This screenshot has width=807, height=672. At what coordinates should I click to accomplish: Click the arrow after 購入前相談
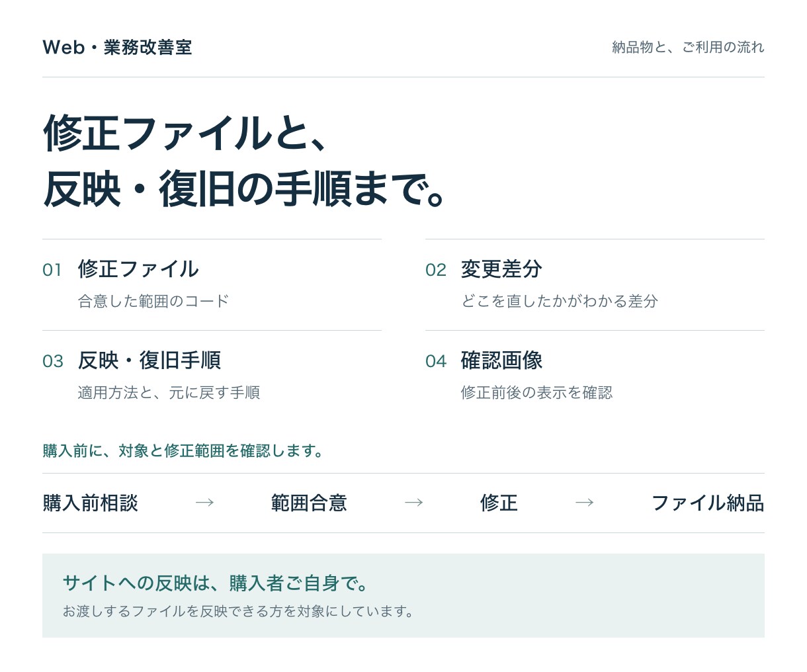[x=205, y=503]
